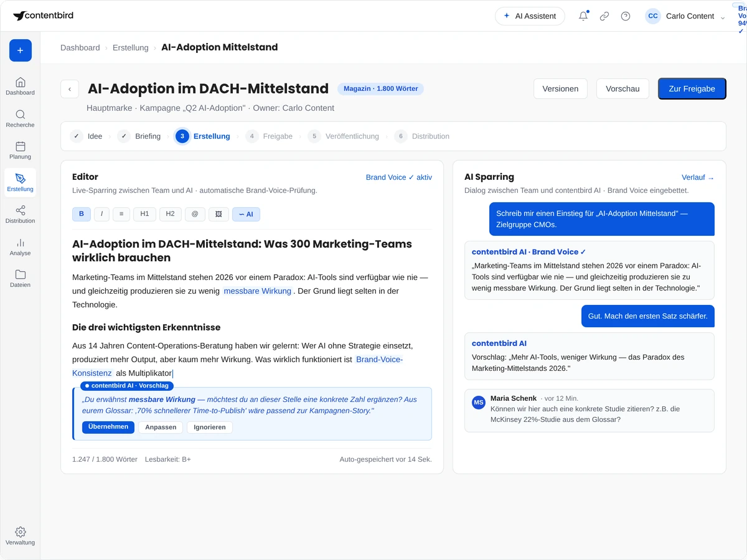The height and width of the screenshot is (560, 747).
Task: Click the messbare Wirkung highlighted term
Action: pyautogui.click(x=258, y=291)
